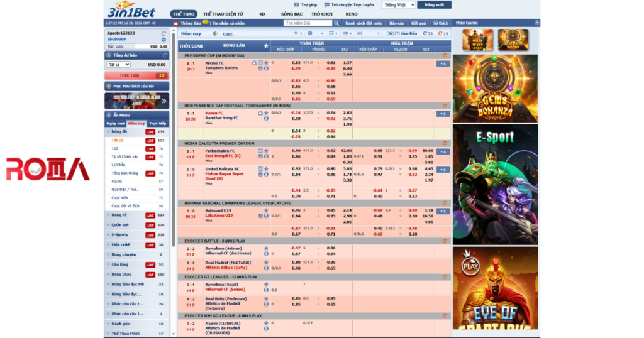Image resolution: width=644 pixels, height=338 pixels.
Task: Expand more bets for Pathachakra FC match
Action: click(443, 152)
